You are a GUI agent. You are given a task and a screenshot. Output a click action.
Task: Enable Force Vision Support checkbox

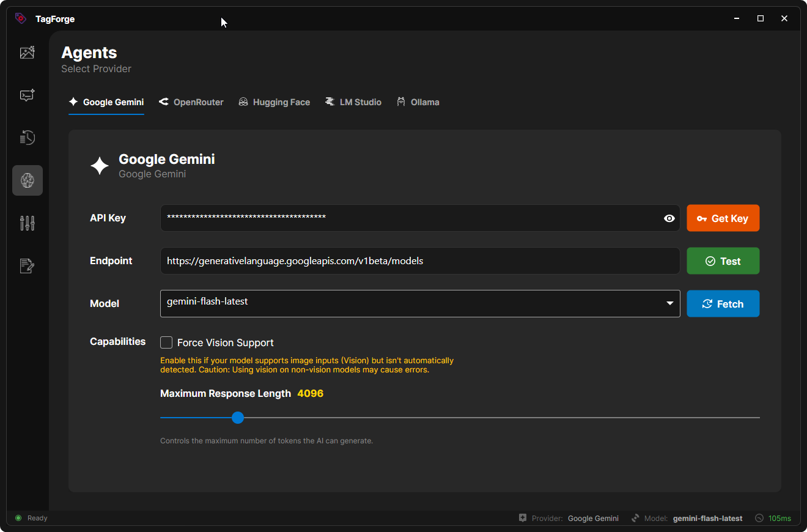coord(166,342)
